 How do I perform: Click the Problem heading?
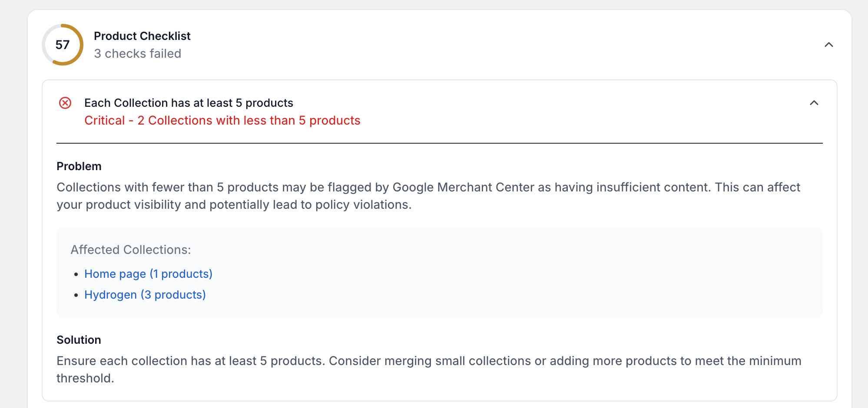[79, 166]
